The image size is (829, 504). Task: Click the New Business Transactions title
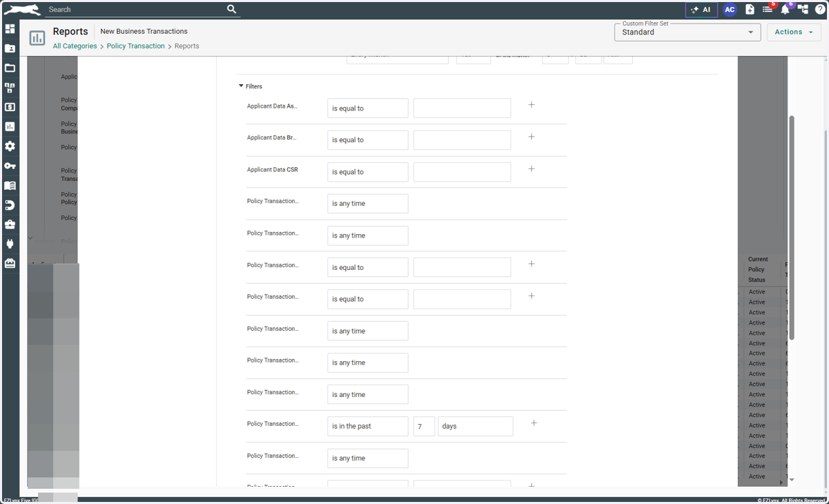(x=144, y=31)
